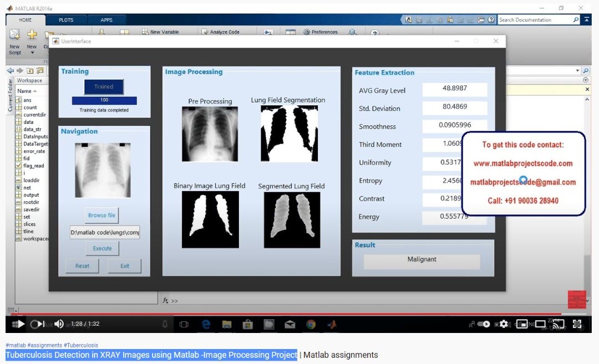599x364 pixels.
Task: Click the file path input field
Action: click(105, 232)
